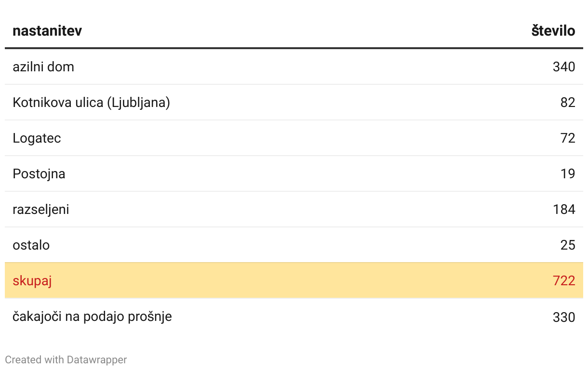Open the Created with Datawrapper link
Screen dimensions: 588x371
(x=66, y=359)
